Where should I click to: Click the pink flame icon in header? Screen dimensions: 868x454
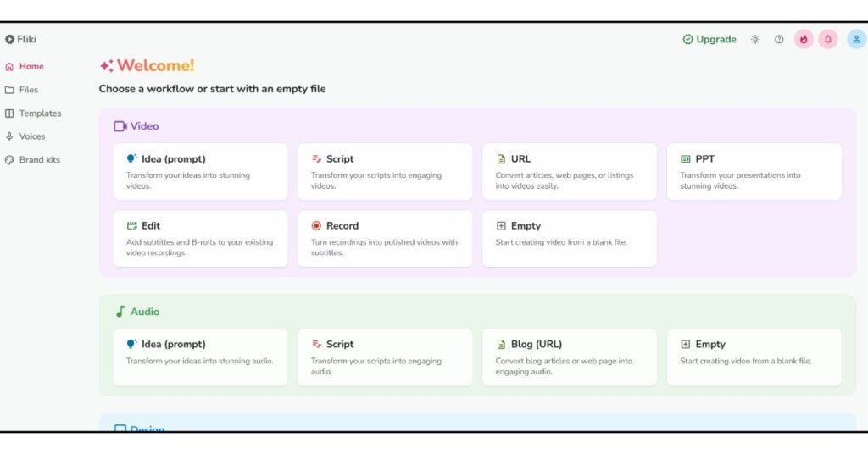[x=804, y=40]
